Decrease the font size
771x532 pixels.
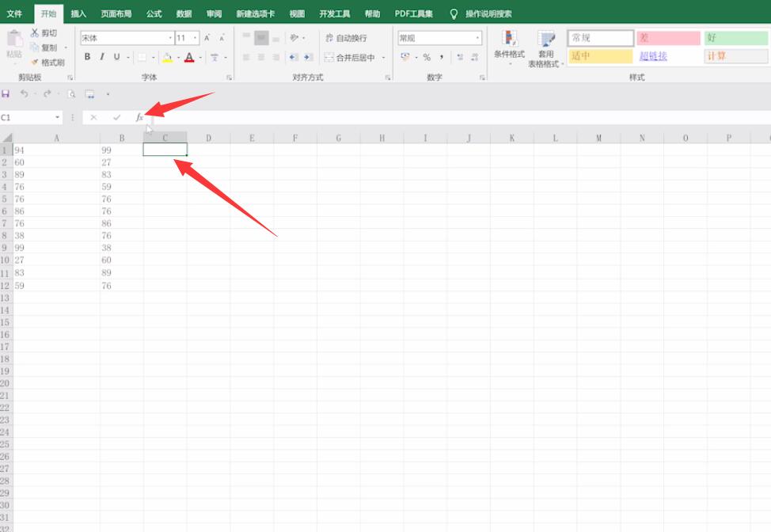[x=222, y=38]
